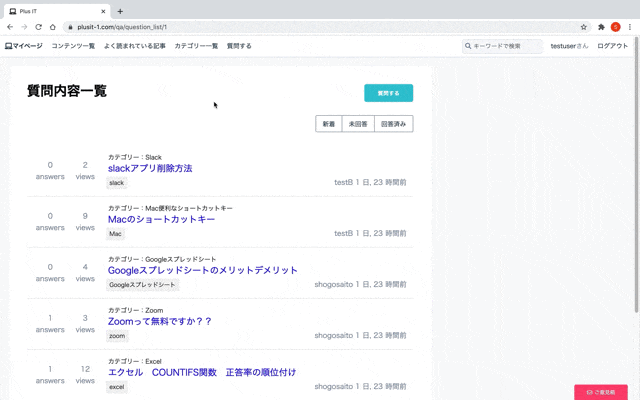
Task: Click カテゴリー：Googleスプレッドシート label
Action: [162, 259]
